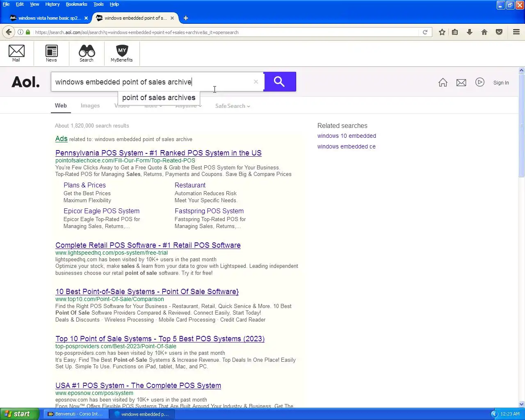The image size is (525, 420).
Task: Open related search windows embedded ce
Action: 346,146
